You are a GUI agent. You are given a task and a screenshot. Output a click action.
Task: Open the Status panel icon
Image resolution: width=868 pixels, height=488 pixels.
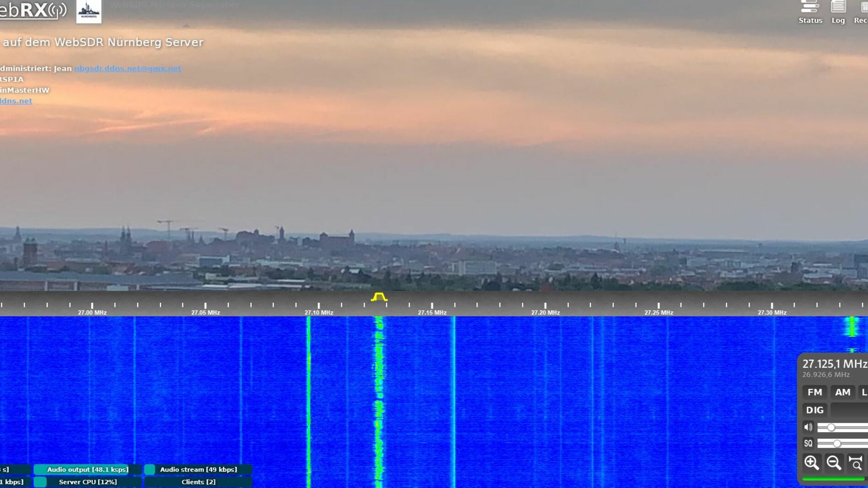click(x=810, y=12)
